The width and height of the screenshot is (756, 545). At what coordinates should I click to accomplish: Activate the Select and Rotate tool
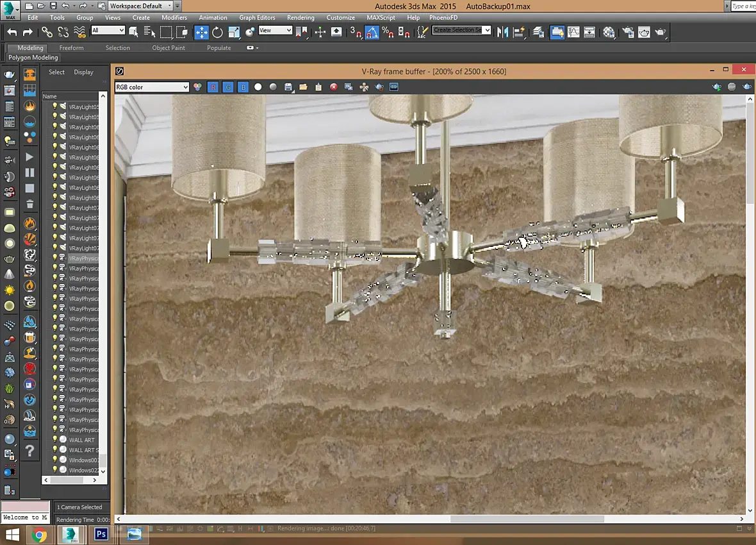click(x=217, y=32)
